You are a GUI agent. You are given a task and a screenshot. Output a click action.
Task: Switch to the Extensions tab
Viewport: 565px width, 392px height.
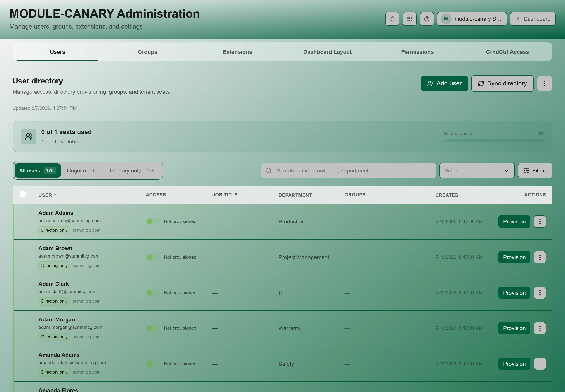237,52
